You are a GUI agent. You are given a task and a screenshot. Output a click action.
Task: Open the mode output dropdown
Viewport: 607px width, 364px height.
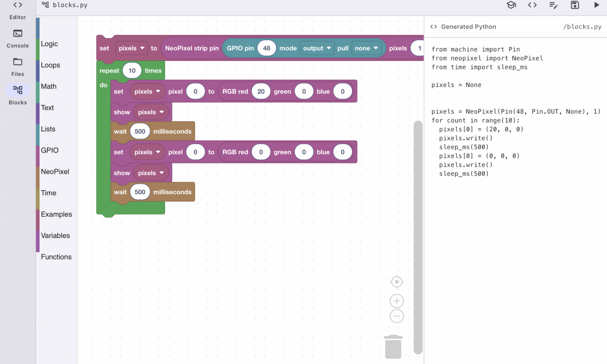pyautogui.click(x=317, y=48)
